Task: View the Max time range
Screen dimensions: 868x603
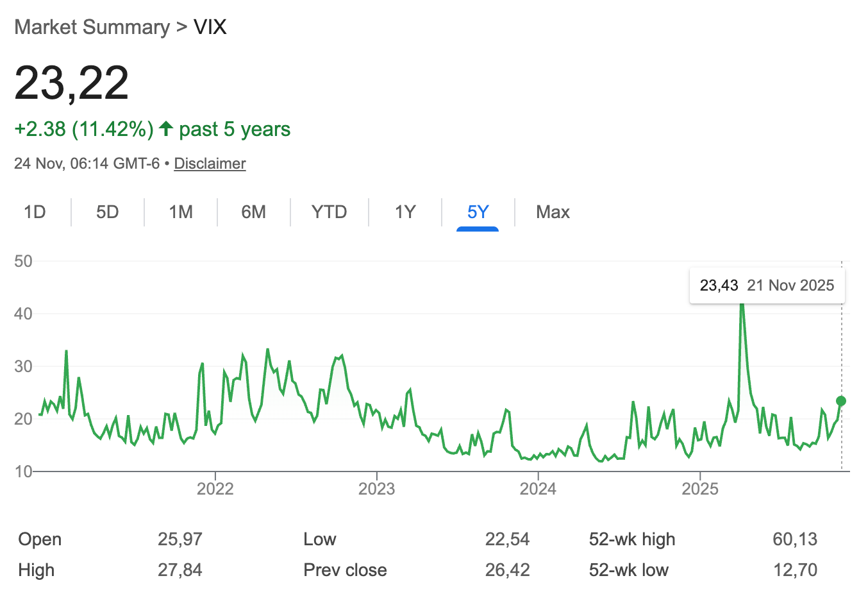Action: [x=553, y=212]
